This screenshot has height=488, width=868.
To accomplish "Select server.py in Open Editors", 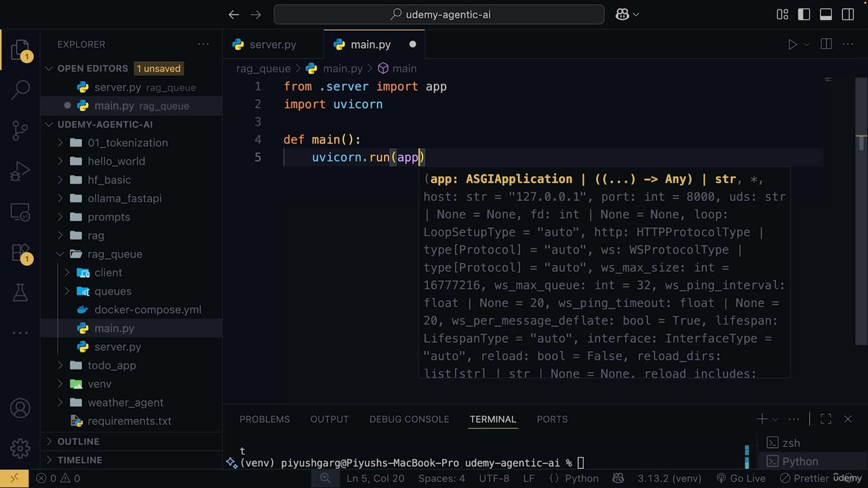I will (118, 87).
